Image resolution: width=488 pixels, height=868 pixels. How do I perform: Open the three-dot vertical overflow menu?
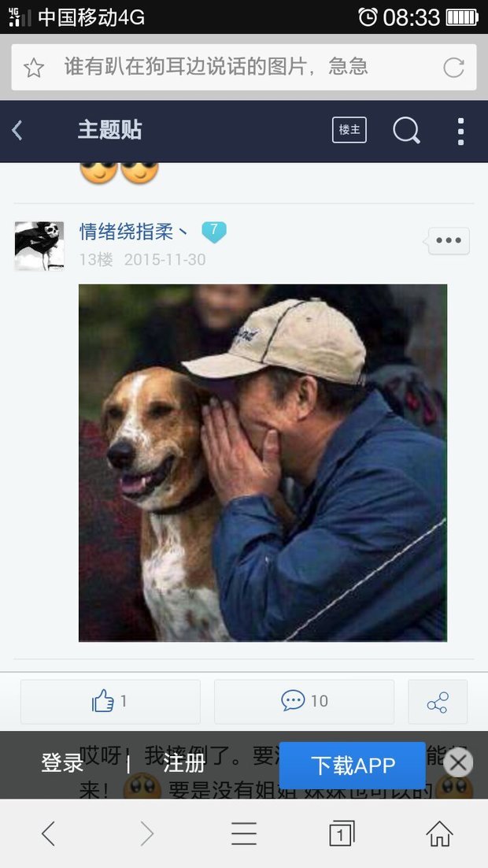tap(461, 132)
